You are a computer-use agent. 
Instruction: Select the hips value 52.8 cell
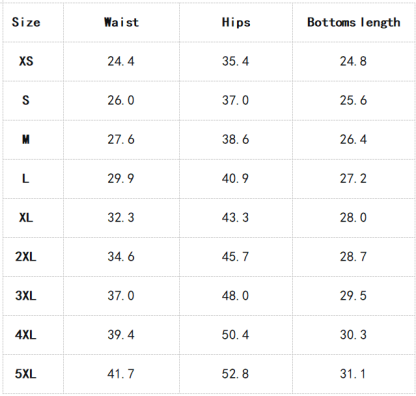click(235, 374)
